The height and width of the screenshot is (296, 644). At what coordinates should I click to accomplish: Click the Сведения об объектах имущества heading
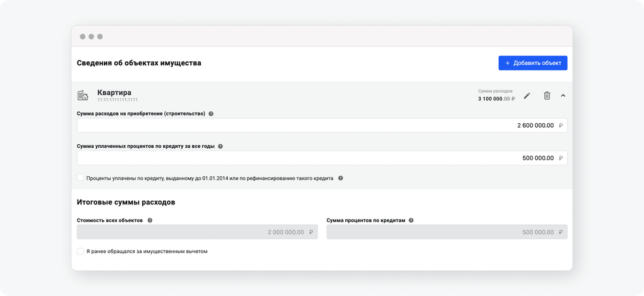(139, 63)
